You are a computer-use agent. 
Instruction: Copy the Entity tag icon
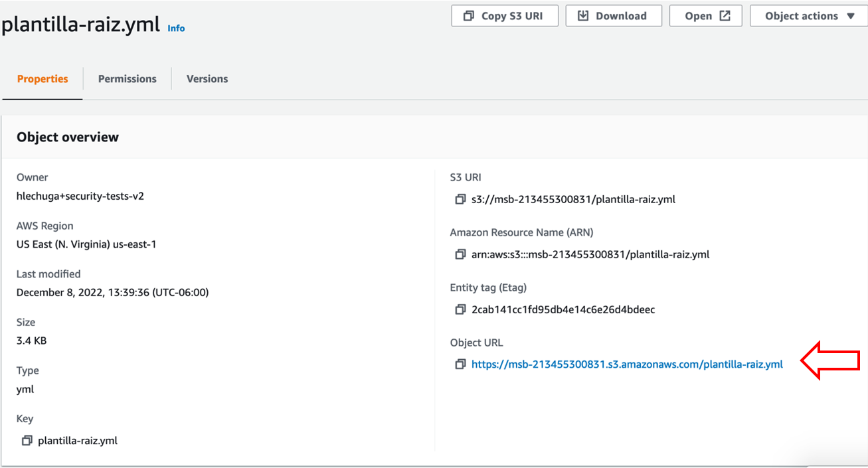pyautogui.click(x=460, y=309)
